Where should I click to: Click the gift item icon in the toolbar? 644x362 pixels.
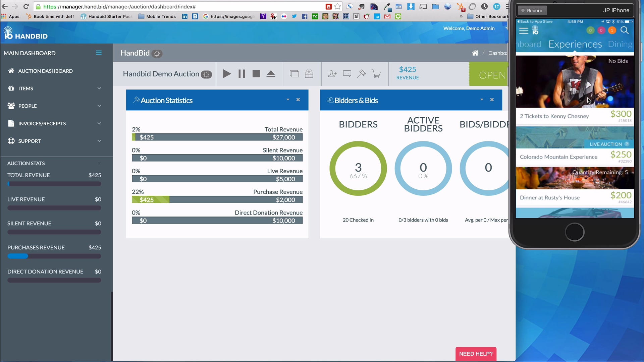[309, 74]
